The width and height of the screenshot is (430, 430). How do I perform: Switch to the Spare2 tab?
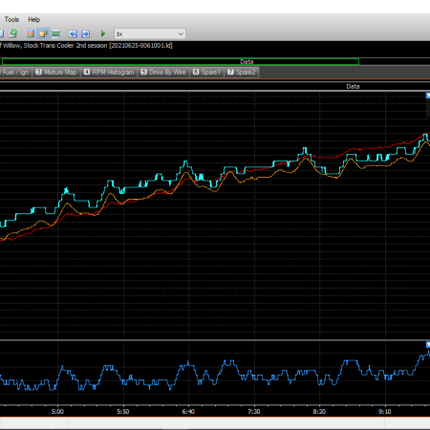241,72
